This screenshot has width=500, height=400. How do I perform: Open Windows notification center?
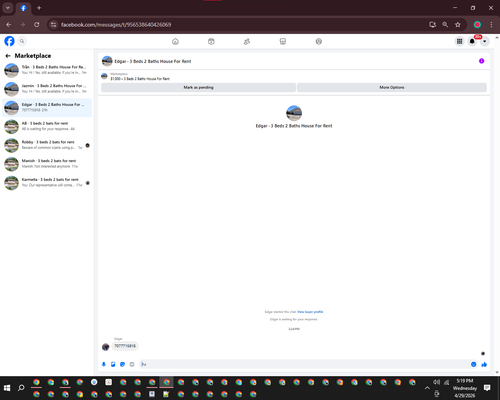point(487,388)
